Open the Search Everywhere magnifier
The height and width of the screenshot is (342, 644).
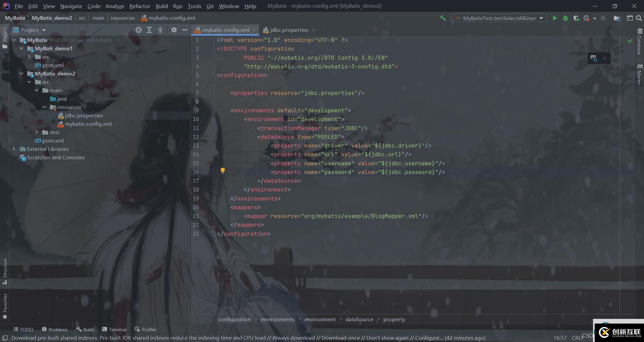pyautogui.click(x=639, y=18)
